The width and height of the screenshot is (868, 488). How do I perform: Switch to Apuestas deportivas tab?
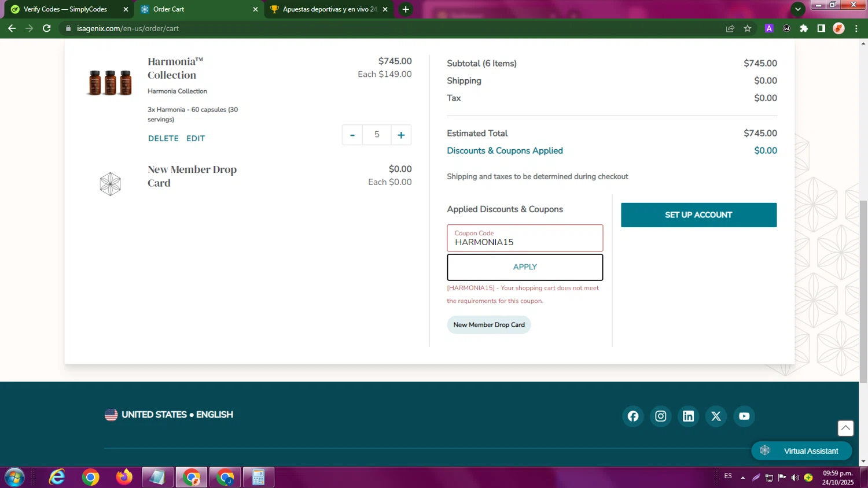(324, 9)
